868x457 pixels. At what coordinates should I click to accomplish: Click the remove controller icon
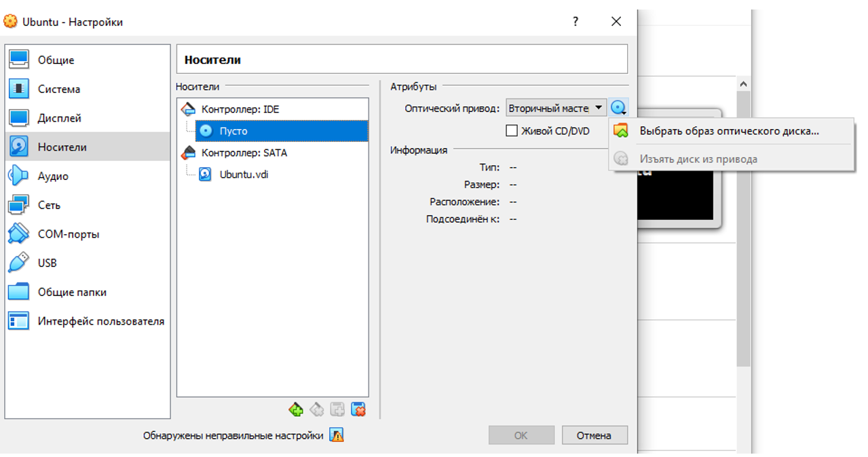[x=316, y=409]
